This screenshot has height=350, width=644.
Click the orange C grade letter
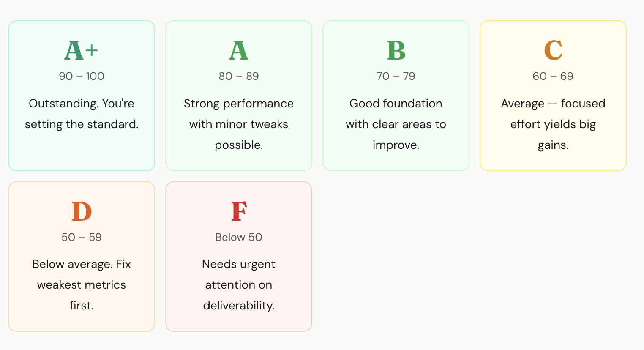tap(553, 51)
